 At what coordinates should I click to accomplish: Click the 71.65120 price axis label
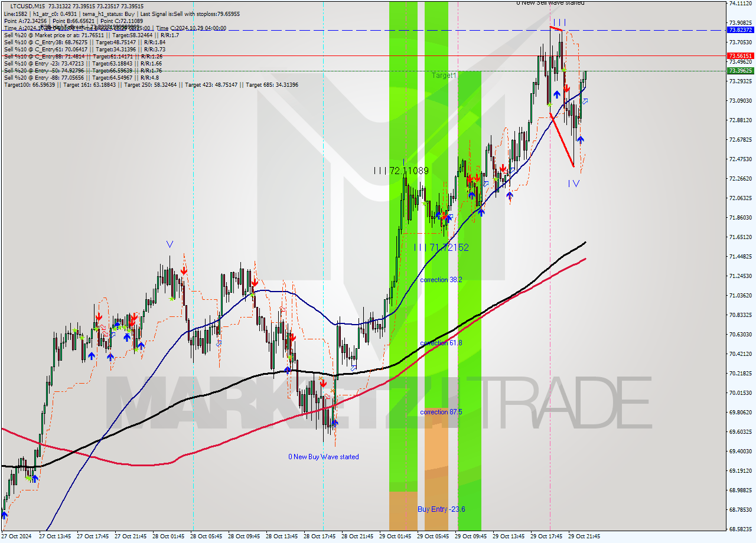[740, 237]
